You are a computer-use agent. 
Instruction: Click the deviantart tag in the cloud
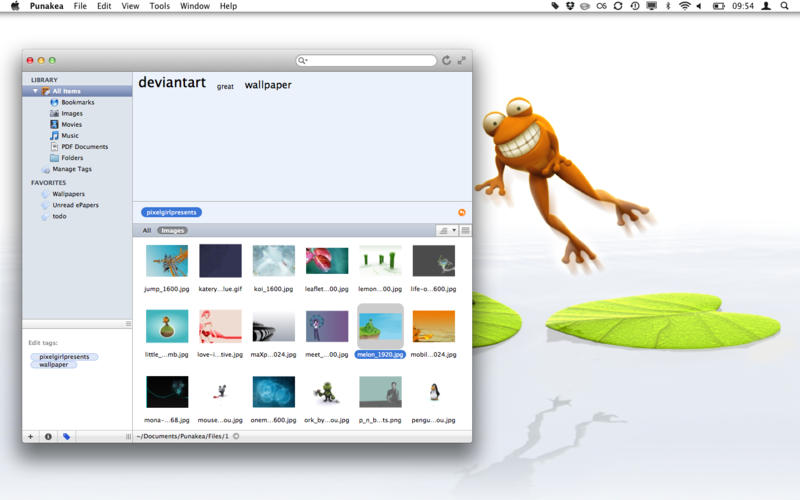tap(171, 82)
